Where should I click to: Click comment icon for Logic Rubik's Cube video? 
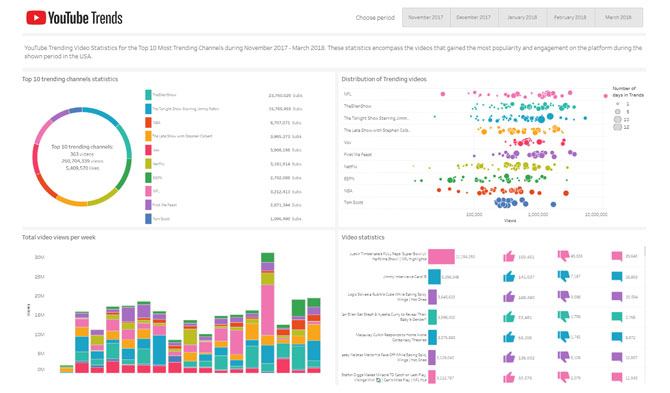[617, 296]
